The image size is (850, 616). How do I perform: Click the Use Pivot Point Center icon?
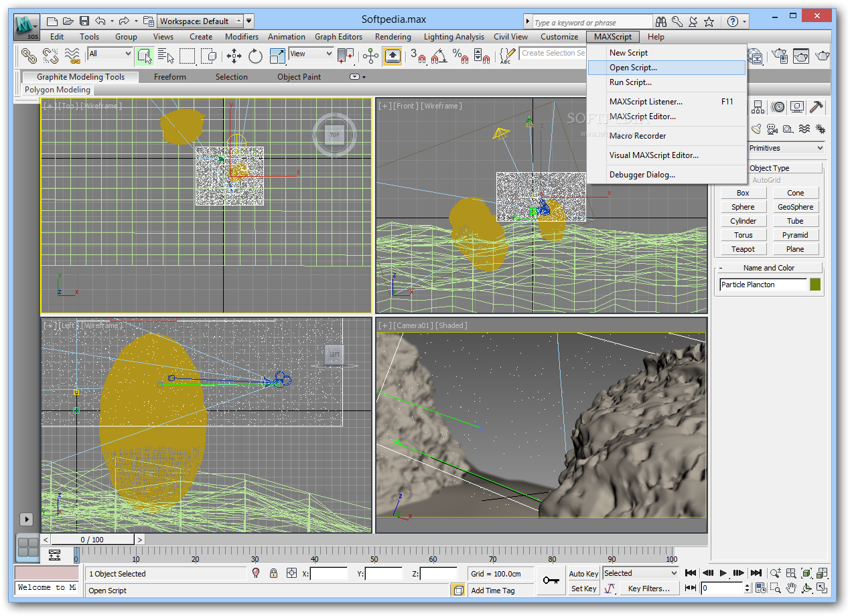click(346, 56)
